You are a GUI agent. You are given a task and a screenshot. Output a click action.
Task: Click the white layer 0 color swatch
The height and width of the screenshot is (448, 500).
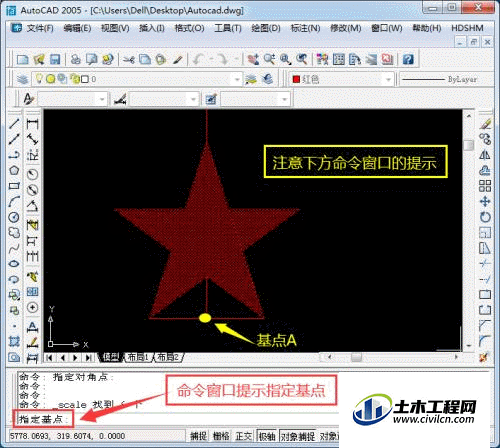coord(85,79)
